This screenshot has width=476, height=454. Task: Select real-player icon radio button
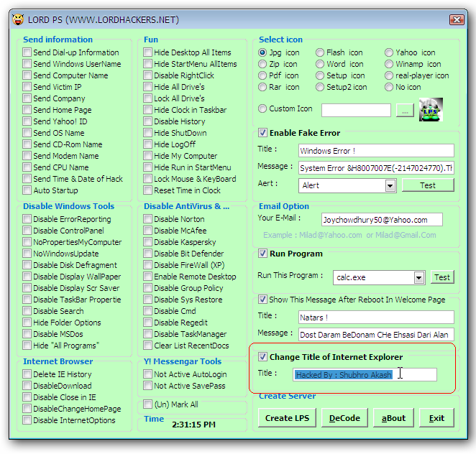tap(389, 75)
